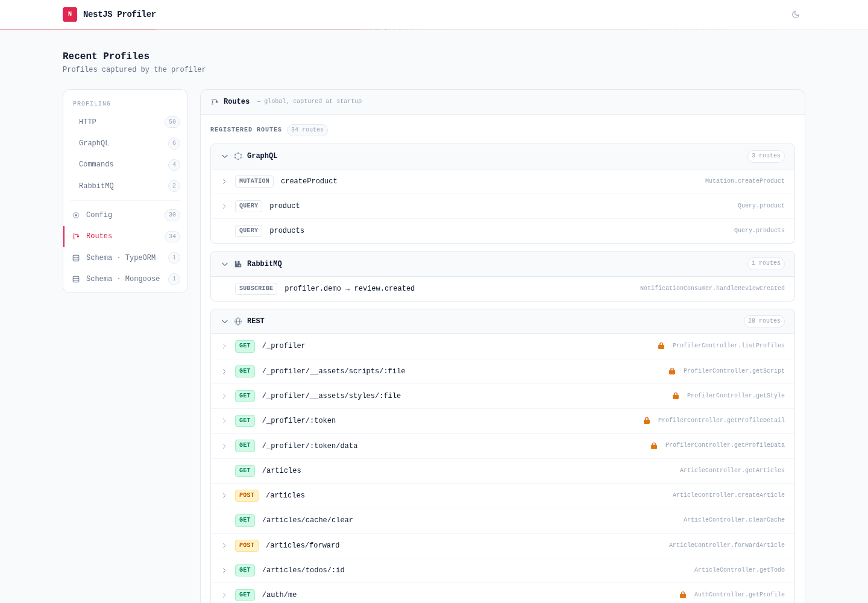Click 'ArticleController.forwardArticle' handler text

point(727,546)
